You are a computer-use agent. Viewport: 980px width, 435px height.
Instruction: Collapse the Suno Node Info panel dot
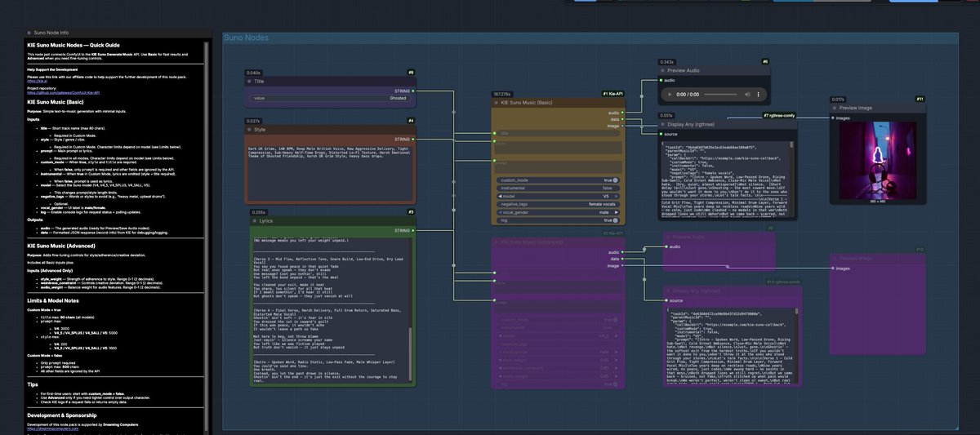[29, 33]
